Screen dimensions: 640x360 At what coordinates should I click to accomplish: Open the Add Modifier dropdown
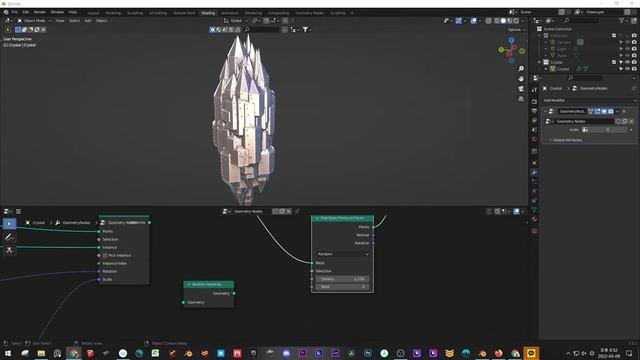click(x=589, y=100)
